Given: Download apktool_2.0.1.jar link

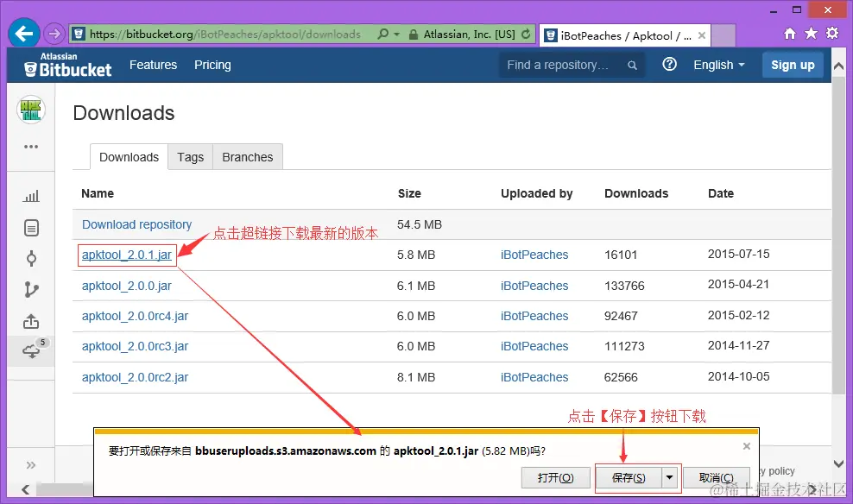Looking at the screenshot, I should [x=127, y=255].
